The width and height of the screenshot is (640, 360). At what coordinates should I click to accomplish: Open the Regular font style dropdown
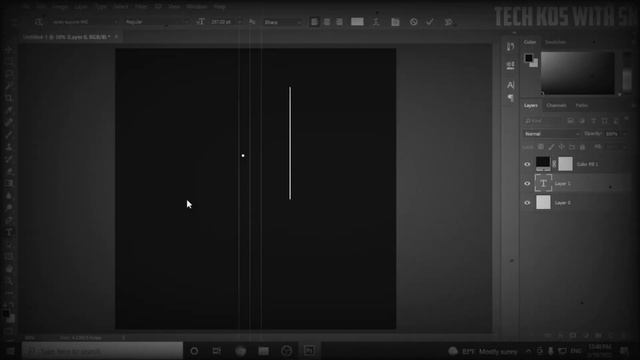(x=156, y=22)
